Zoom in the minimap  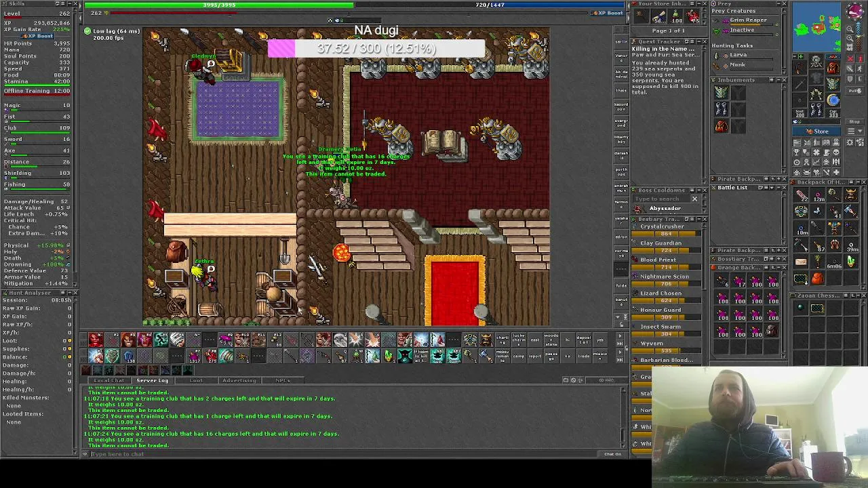click(x=850, y=38)
